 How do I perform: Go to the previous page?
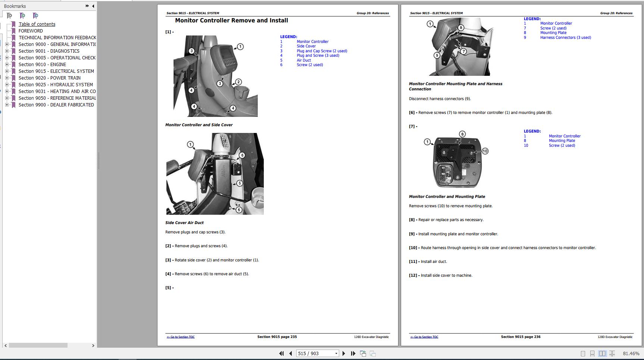[291, 353]
